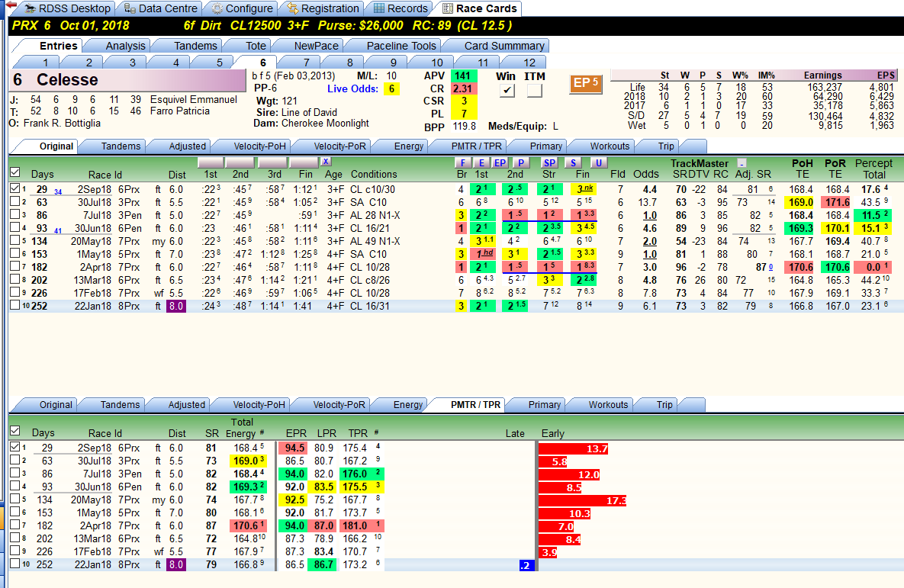Viewport: 904px width, 588px height.
Task: Click the orange EP 5 button
Action: (x=586, y=84)
